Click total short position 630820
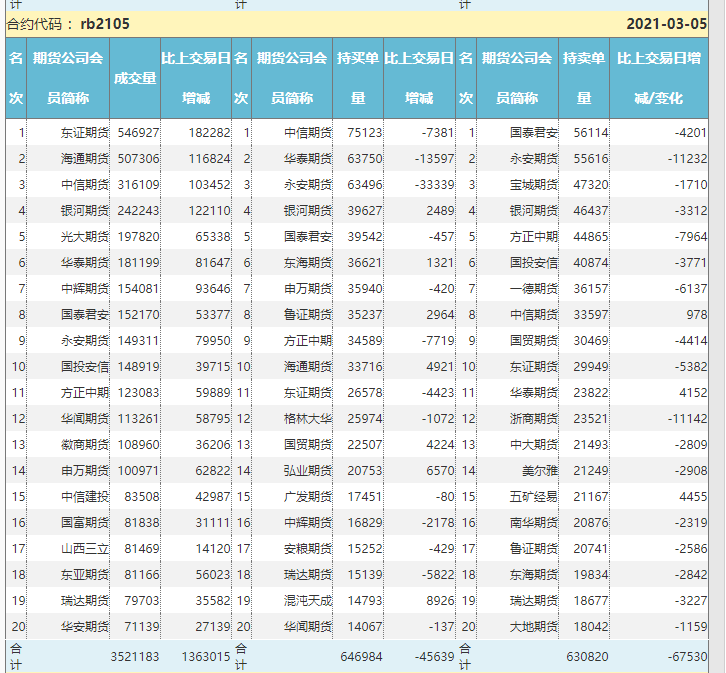This screenshot has height=673, width=726. (x=587, y=656)
